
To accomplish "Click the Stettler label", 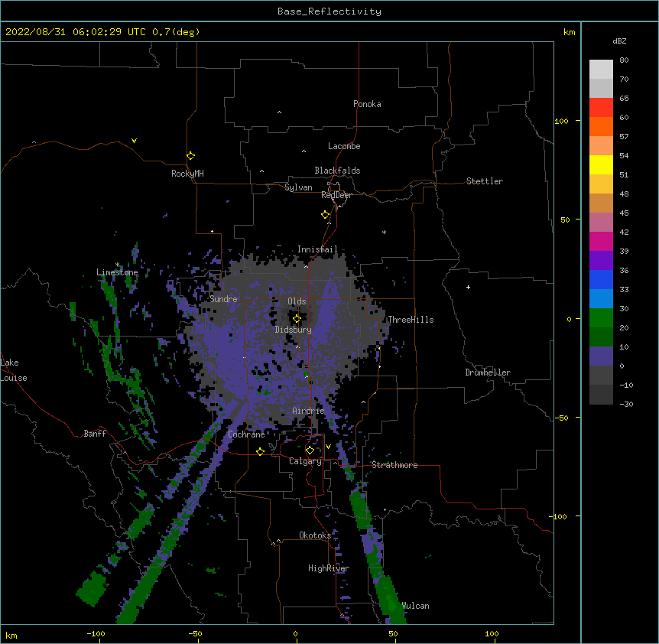I will 484,181.
